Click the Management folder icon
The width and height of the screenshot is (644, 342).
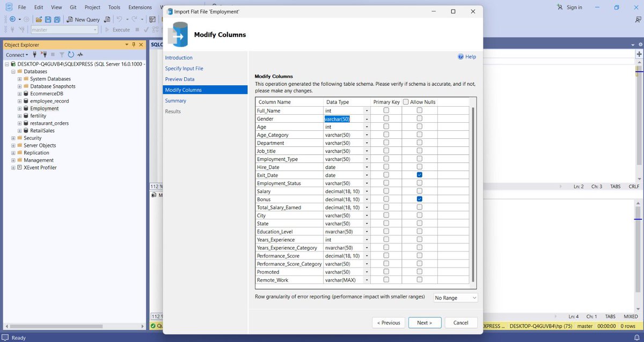[x=19, y=160]
